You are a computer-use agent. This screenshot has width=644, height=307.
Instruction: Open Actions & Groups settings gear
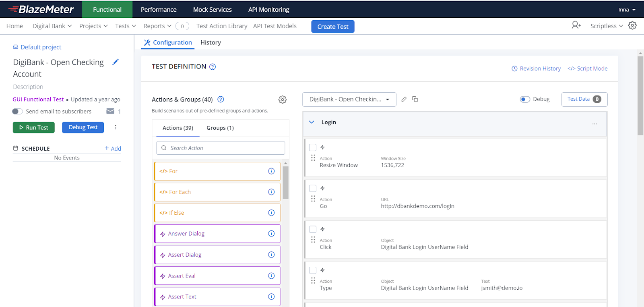(283, 100)
